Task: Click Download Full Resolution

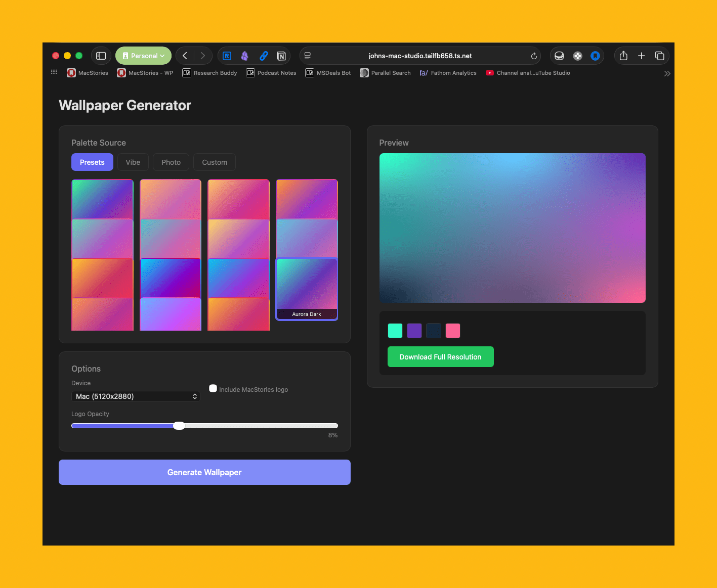Action: (440, 357)
